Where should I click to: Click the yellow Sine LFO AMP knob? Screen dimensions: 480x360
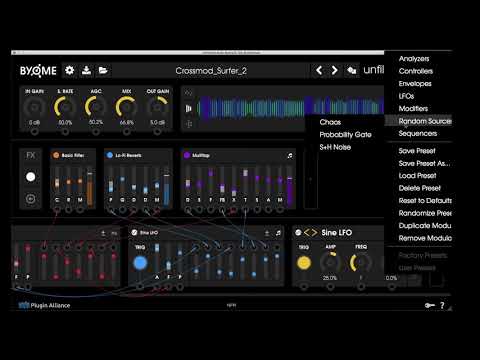point(330,263)
